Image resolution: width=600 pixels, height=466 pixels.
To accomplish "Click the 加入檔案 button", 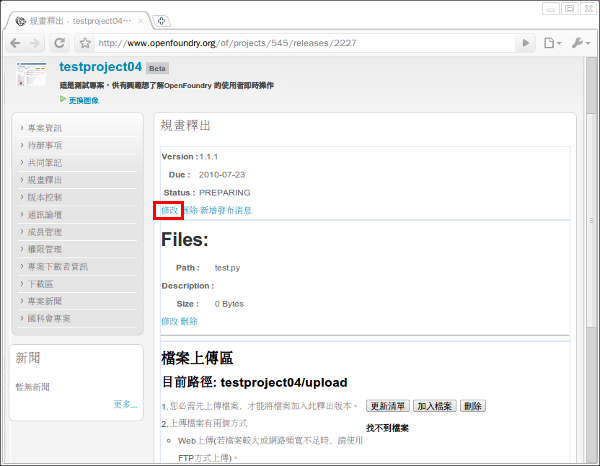I will (x=434, y=406).
